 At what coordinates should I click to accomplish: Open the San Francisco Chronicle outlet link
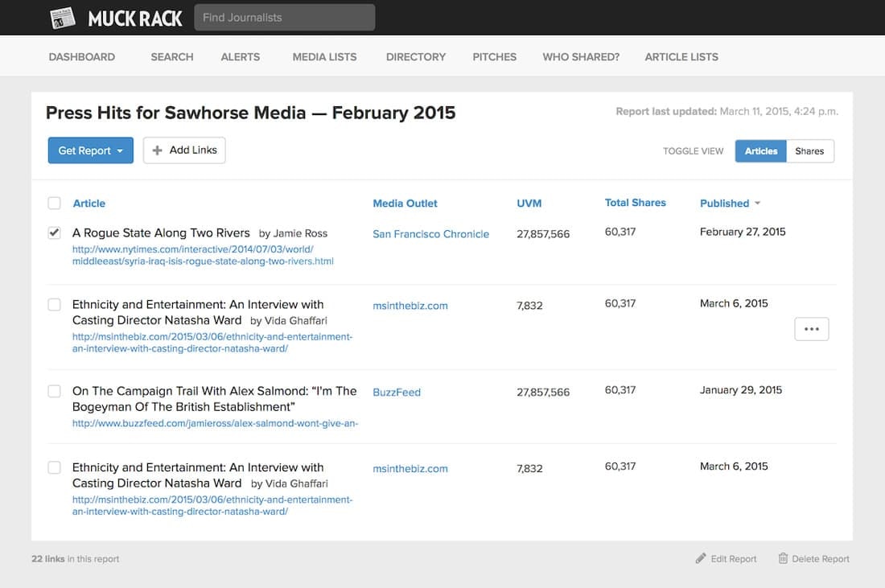[x=430, y=234]
